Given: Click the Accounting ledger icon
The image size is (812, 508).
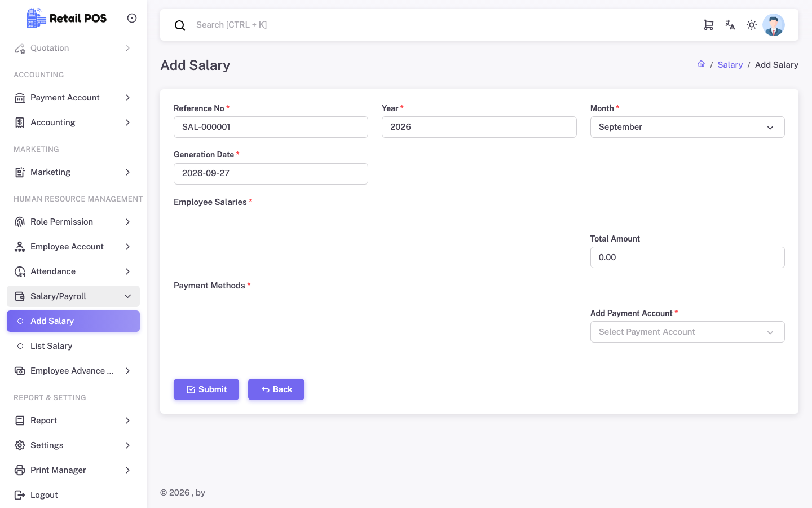Looking at the screenshot, I should 20,122.
